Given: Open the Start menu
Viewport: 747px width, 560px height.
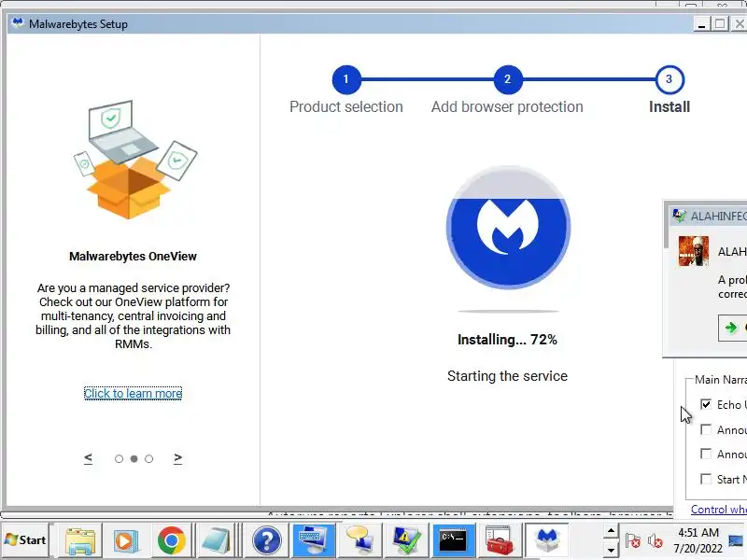Looking at the screenshot, I should click(x=26, y=540).
